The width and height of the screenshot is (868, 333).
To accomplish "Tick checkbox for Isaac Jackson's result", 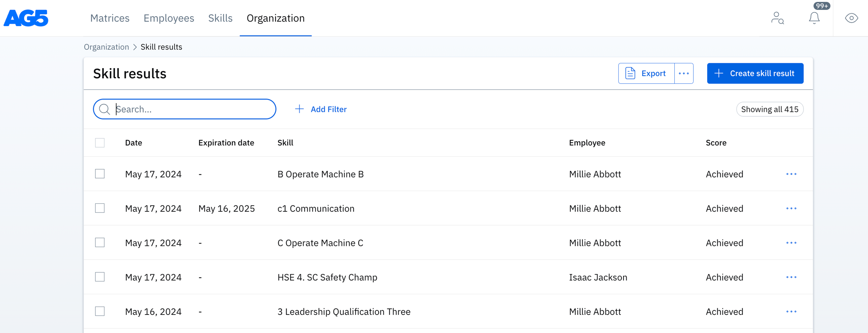I will 100,277.
